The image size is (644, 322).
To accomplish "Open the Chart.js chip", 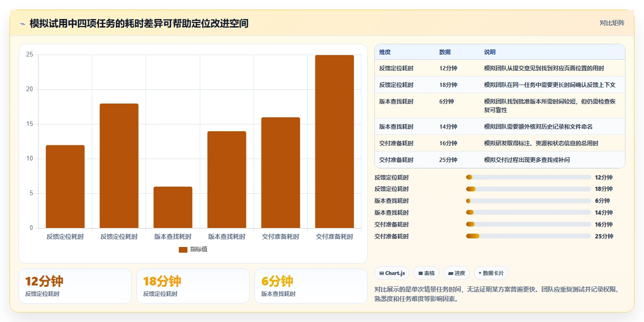I will [392, 273].
